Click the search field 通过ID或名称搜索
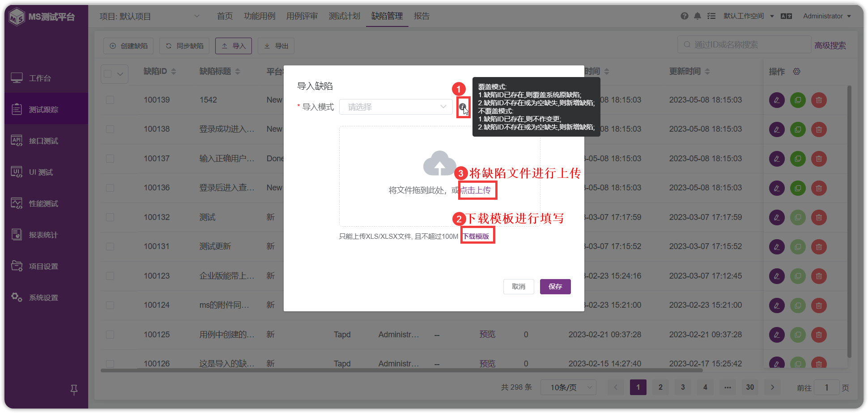The height and width of the screenshot is (413, 868). (744, 45)
